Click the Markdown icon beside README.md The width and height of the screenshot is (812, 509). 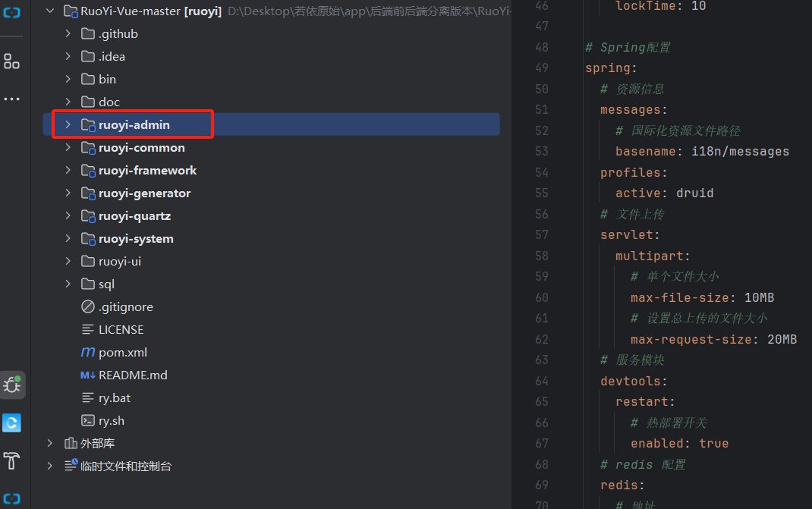pos(88,375)
